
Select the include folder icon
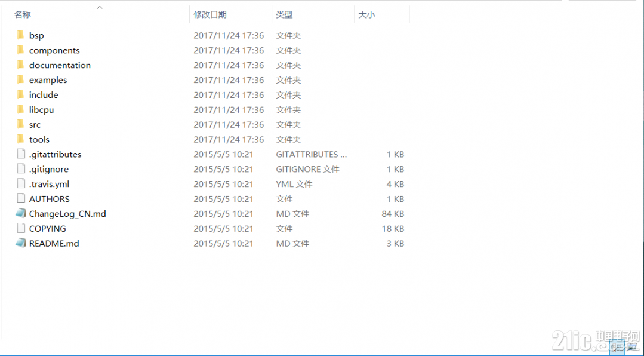pos(20,94)
